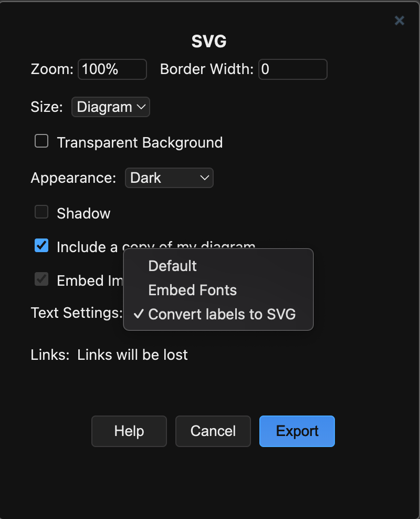The image size is (420, 519).
Task: Choose Embed Fonts from the open menu
Action: pyautogui.click(x=193, y=290)
